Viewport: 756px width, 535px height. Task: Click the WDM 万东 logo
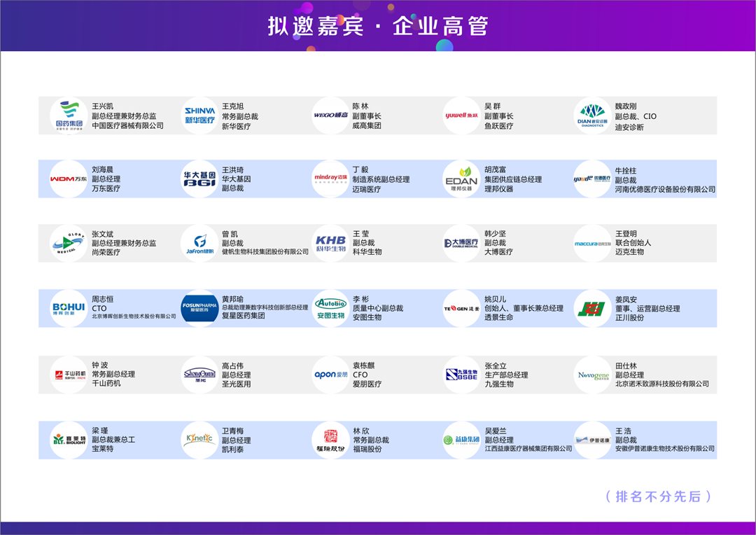(69, 179)
